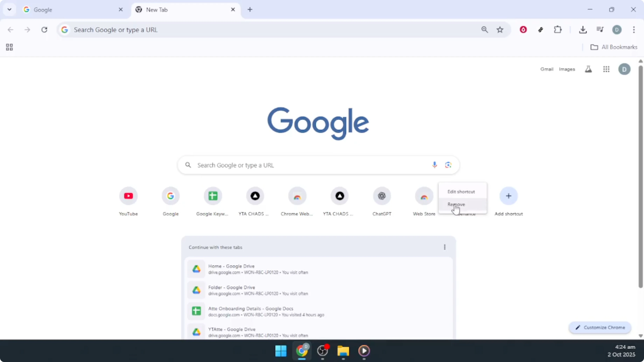Open options for Continue with these tabs
Viewport: 644px width, 362px height.
444,247
